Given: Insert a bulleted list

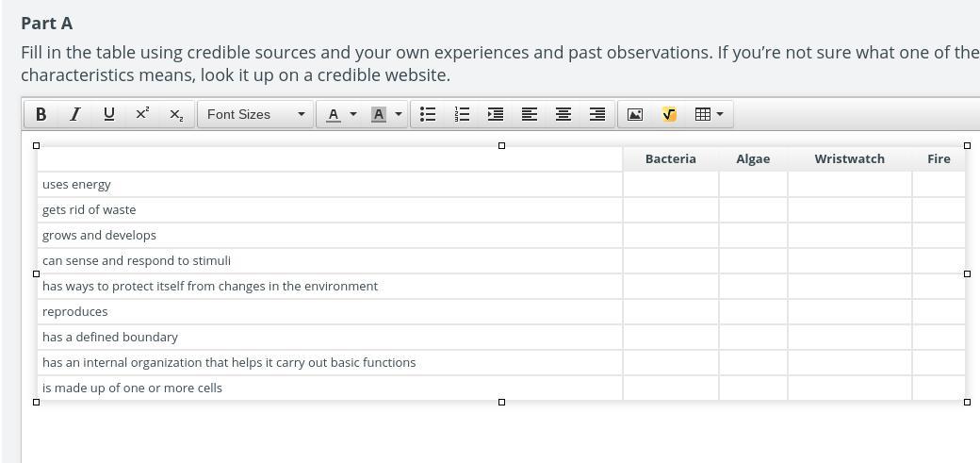Looking at the screenshot, I should [x=428, y=114].
